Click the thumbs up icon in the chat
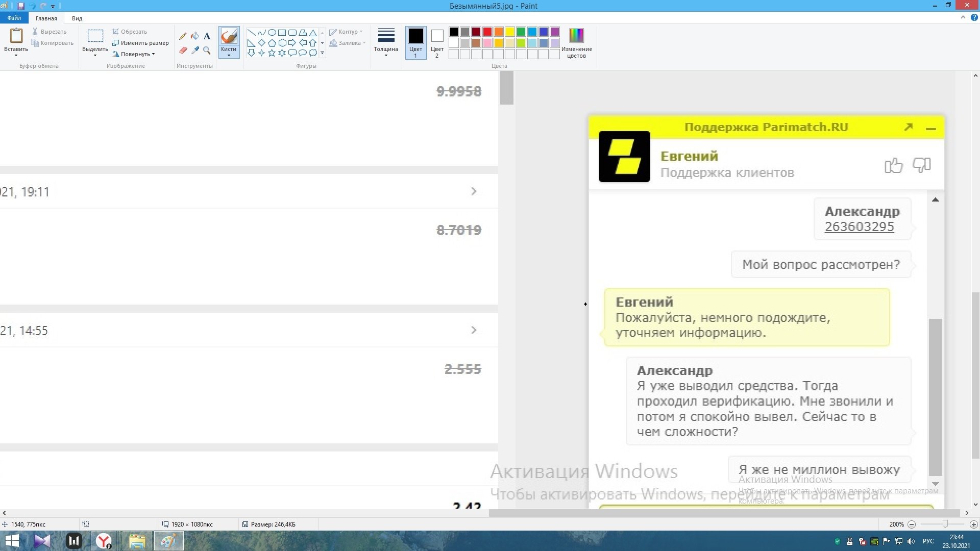980x551 pixels. tap(893, 165)
